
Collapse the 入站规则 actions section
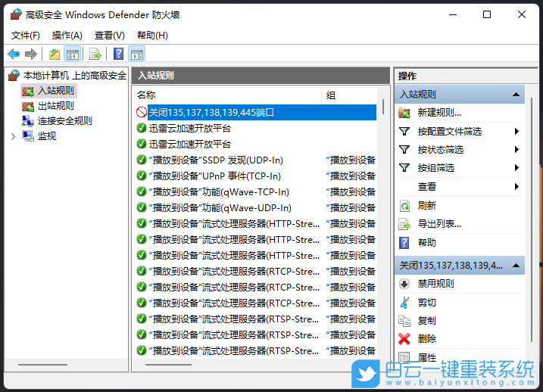(516, 95)
